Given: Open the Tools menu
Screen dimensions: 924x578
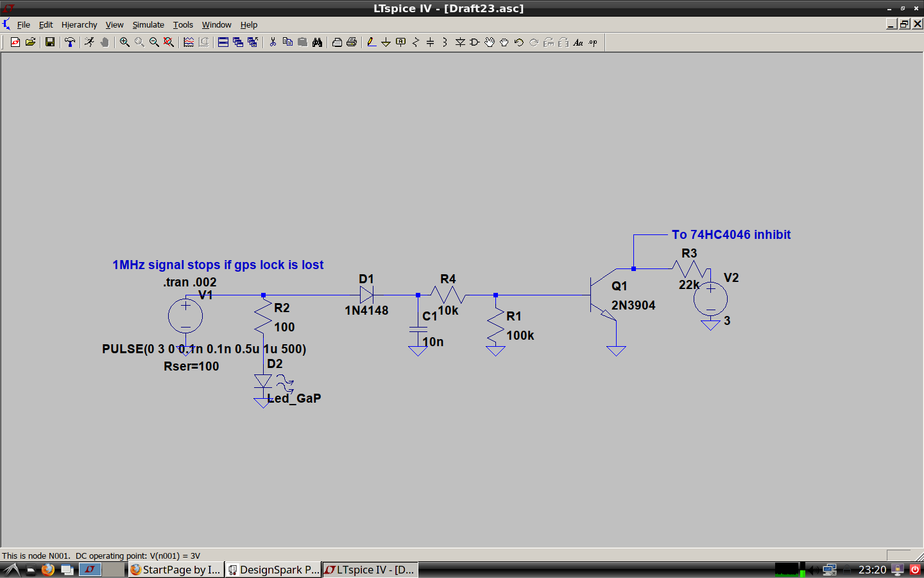Looking at the screenshot, I should (x=183, y=24).
